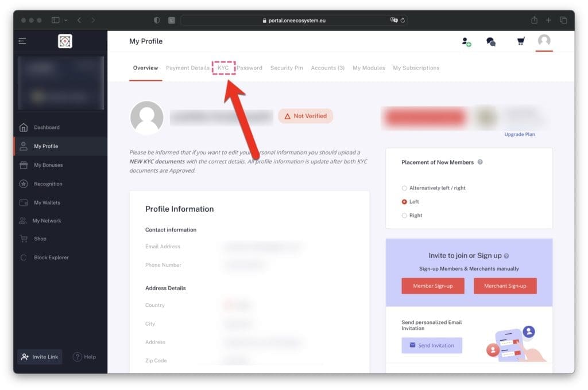Open the chat messages icon

491,42
